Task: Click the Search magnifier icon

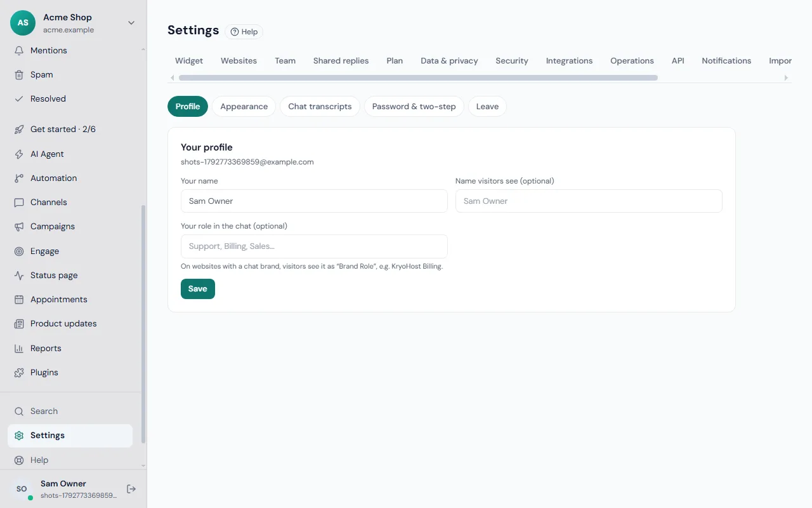Action: tap(19, 411)
